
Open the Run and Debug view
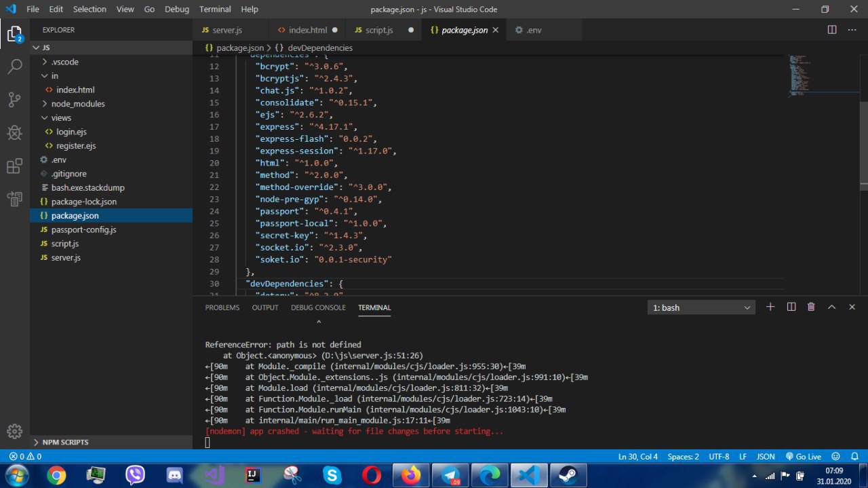click(15, 132)
